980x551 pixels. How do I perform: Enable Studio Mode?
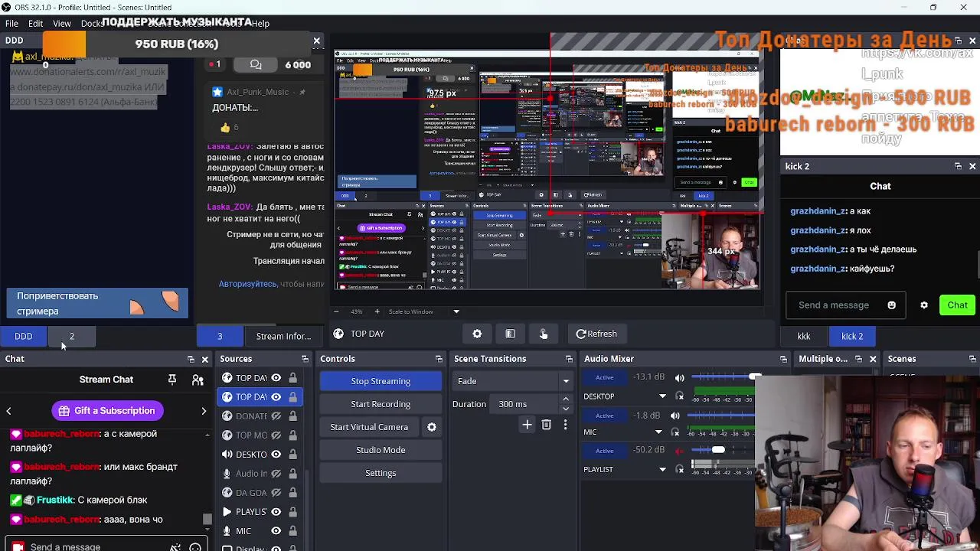(x=381, y=450)
